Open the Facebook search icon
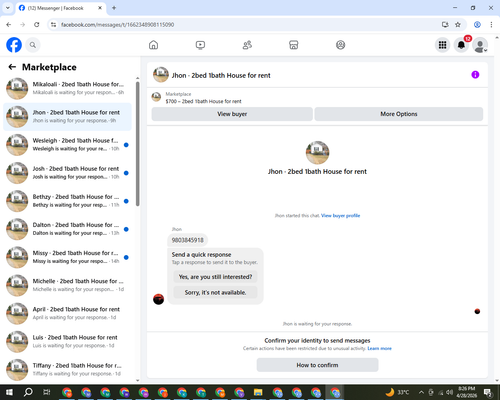 coord(33,45)
